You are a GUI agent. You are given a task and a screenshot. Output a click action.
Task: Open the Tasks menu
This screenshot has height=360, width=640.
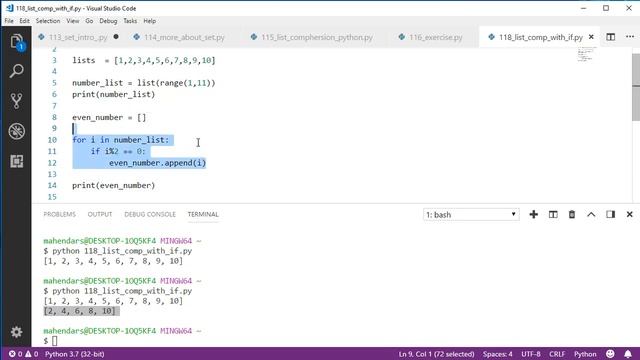pyautogui.click(x=130, y=21)
